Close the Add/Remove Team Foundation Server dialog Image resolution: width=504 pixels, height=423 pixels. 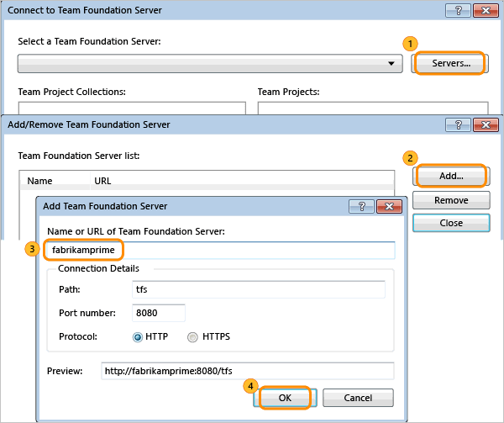(486, 124)
